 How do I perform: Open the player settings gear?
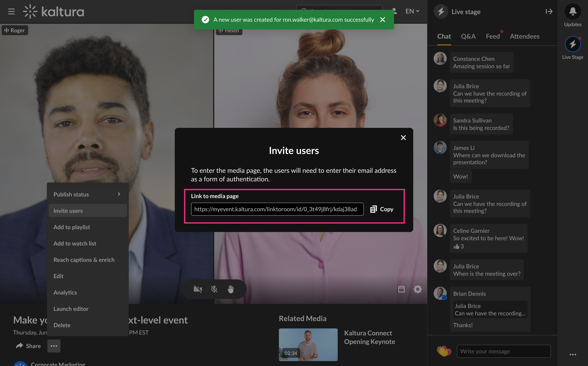pyautogui.click(x=417, y=289)
